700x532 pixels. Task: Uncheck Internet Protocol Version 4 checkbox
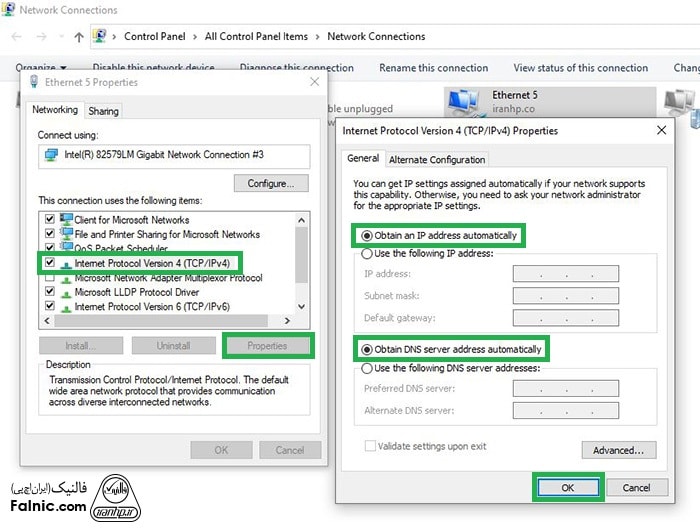[x=48, y=263]
